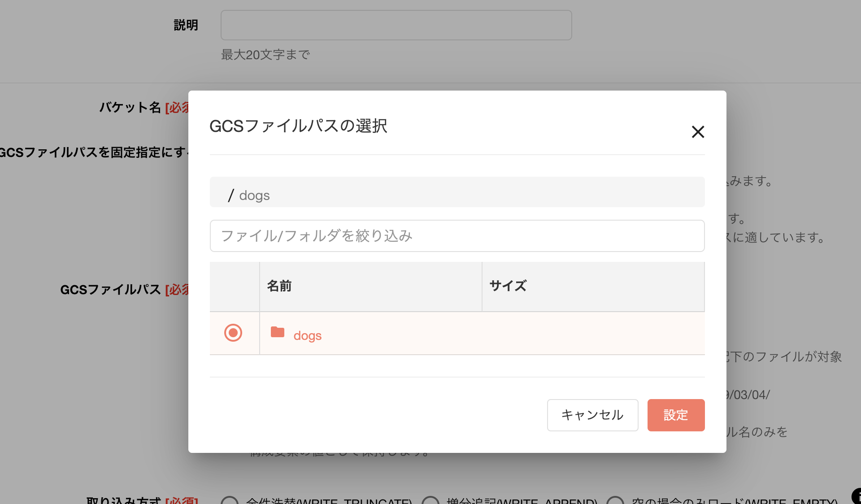861x504 pixels.
Task: Click the サイズ column header
Action: point(507,286)
